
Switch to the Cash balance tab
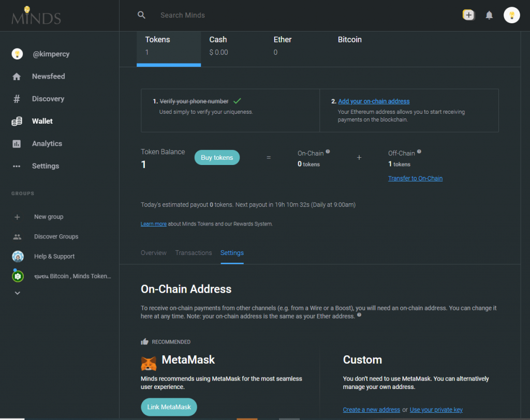click(x=233, y=48)
